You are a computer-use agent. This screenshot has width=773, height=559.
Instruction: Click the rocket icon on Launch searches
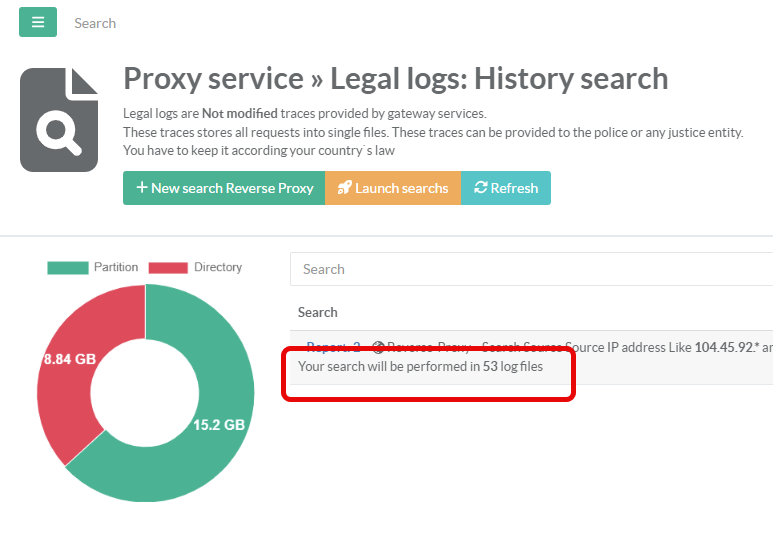pos(344,188)
